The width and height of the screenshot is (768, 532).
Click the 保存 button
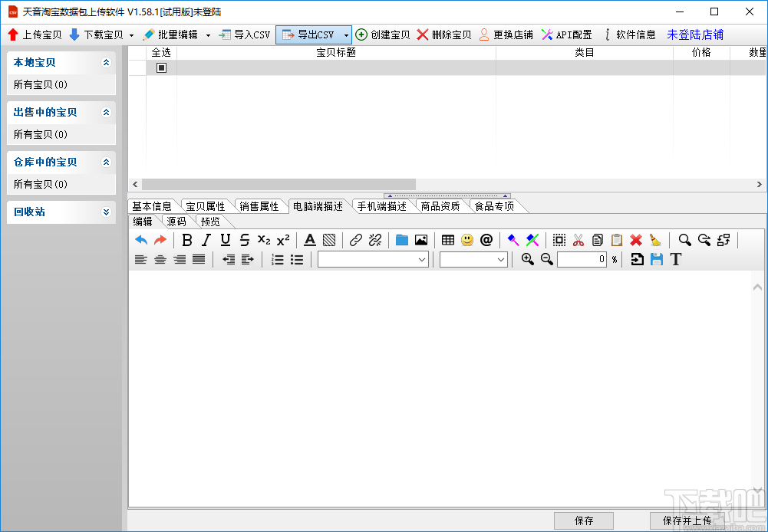coord(584,521)
